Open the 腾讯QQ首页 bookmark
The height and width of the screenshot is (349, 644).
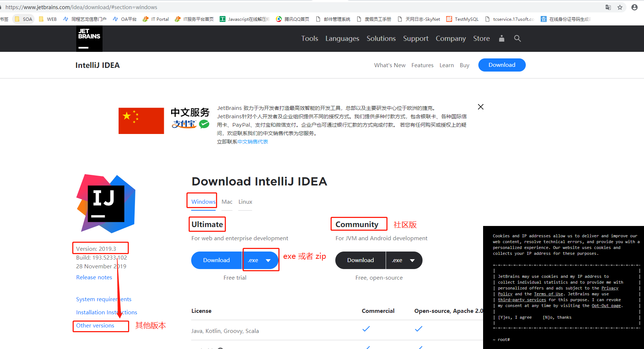tap(293, 19)
